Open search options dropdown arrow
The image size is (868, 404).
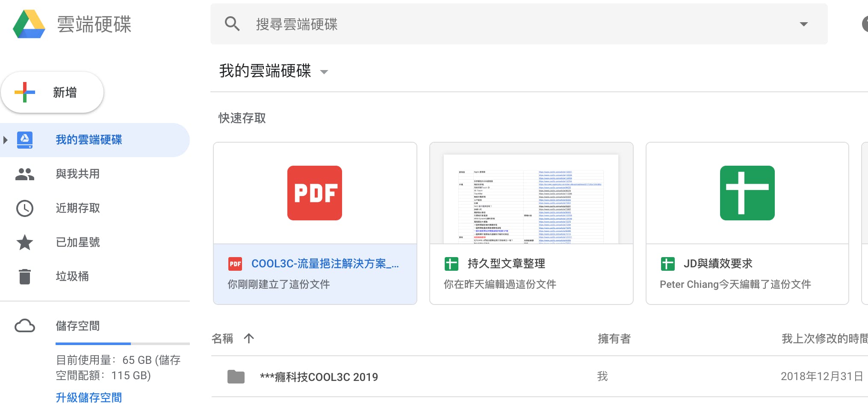tap(803, 24)
